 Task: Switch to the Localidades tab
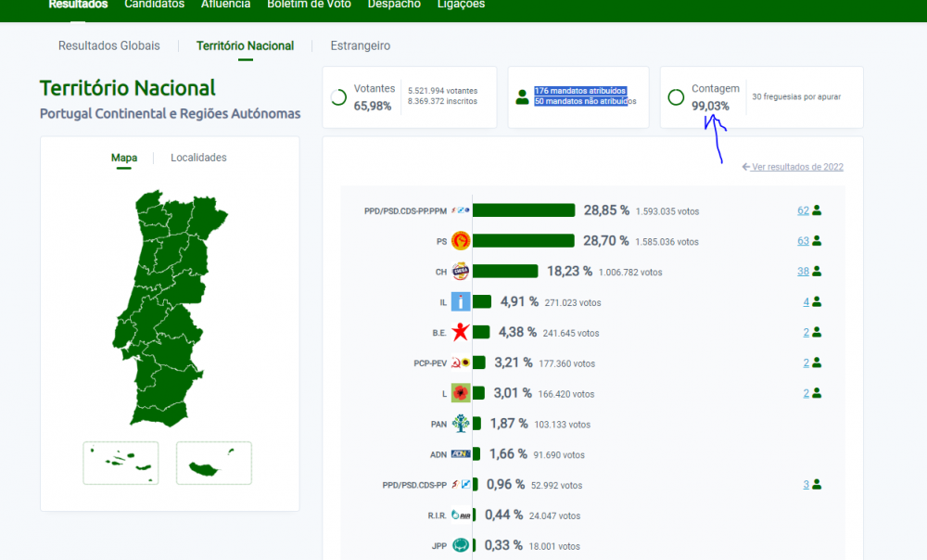click(198, 158)
